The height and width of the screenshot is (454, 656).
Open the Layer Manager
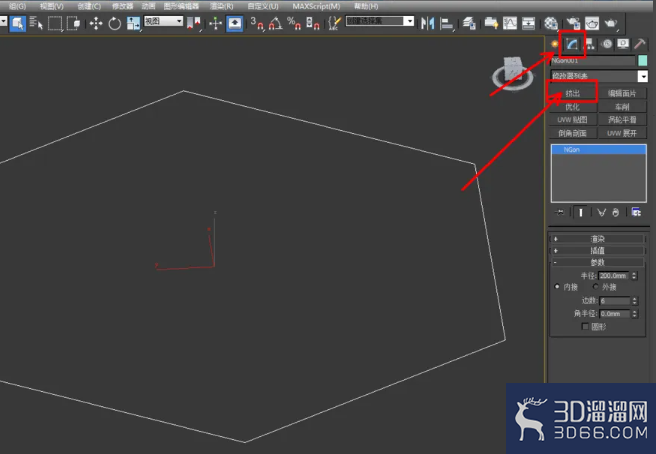tap(469, 23)
